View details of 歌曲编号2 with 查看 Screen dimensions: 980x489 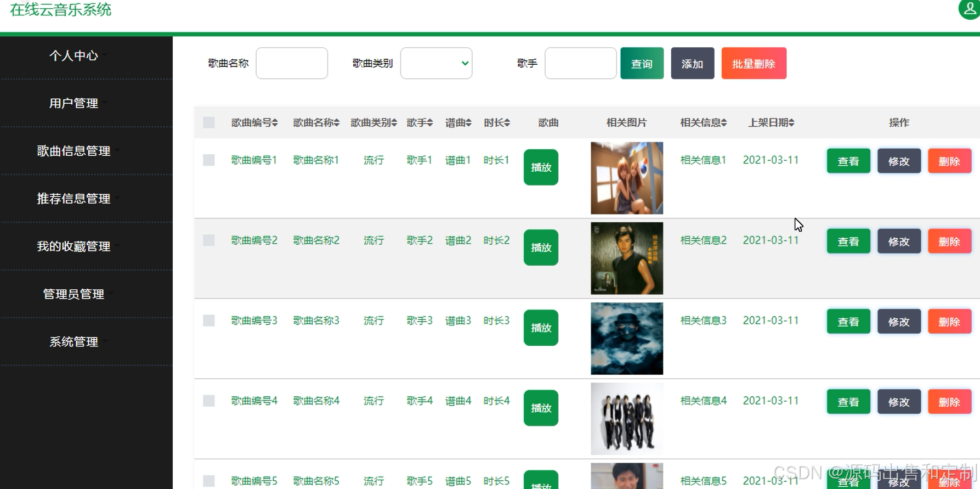(x=848, y=241)
